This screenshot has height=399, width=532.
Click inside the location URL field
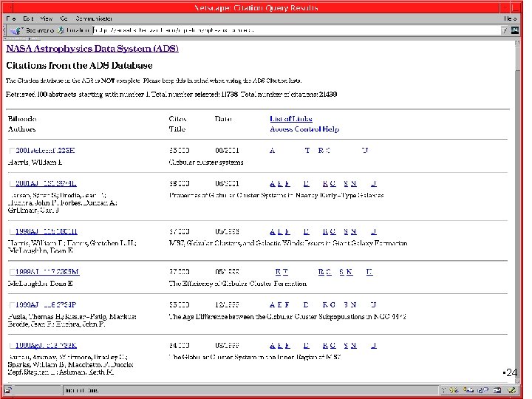297,30
